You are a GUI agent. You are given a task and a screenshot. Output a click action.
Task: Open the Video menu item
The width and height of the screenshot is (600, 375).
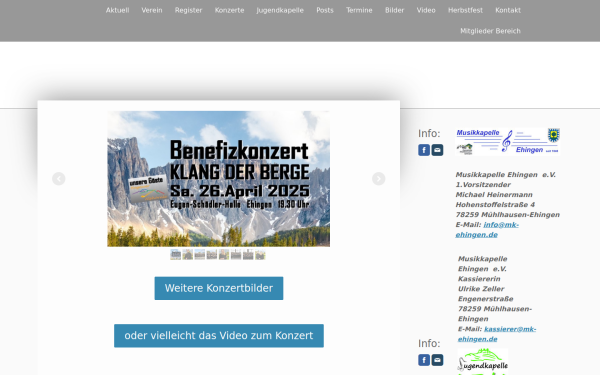click(x=426, y=10)
